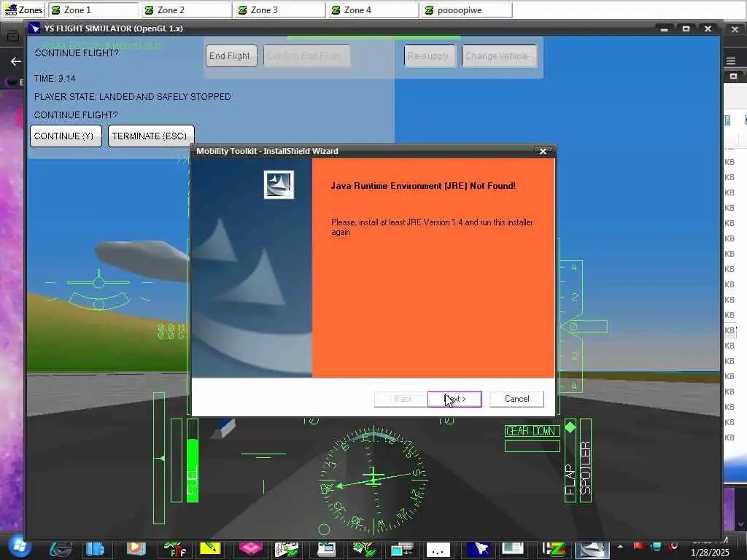Open the white paper-plane taskbar icon
The image size is (747, 560).
point(479,550)
